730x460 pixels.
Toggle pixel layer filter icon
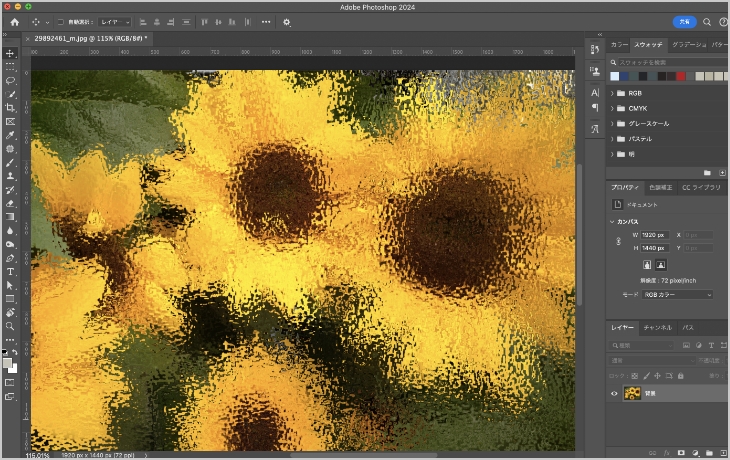[686, 345]
